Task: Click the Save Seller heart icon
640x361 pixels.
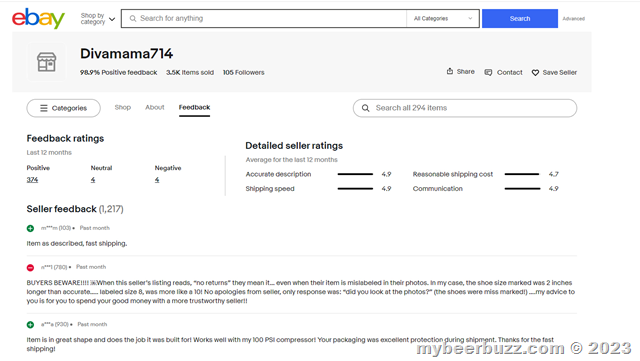Action: click(x=535, y=73)
